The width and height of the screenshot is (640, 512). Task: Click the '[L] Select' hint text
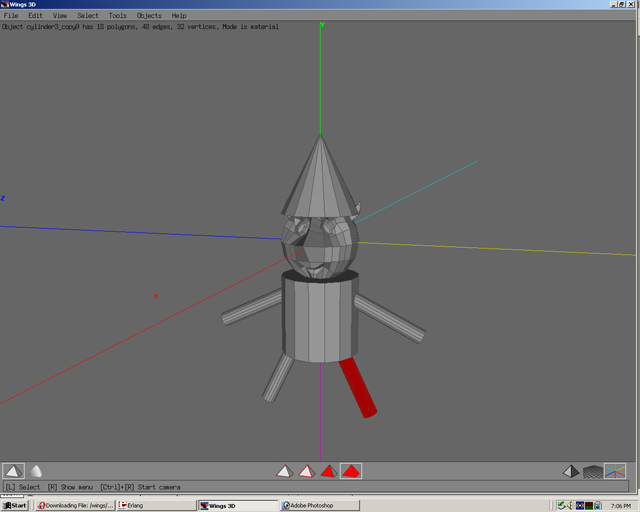(22, 487)
